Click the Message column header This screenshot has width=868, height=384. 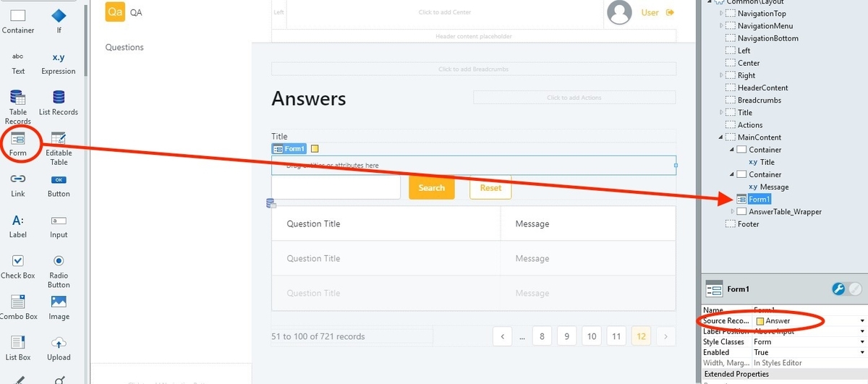532,223
